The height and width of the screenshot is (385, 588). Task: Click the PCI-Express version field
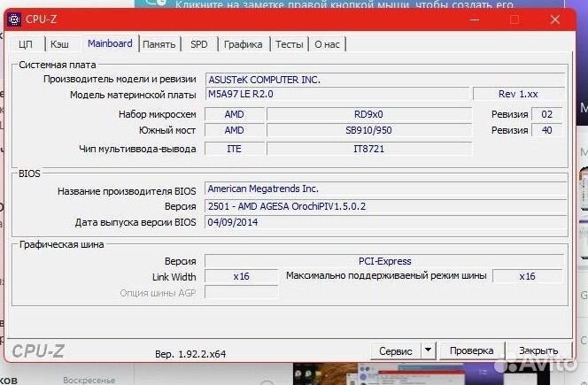[384, 261]
